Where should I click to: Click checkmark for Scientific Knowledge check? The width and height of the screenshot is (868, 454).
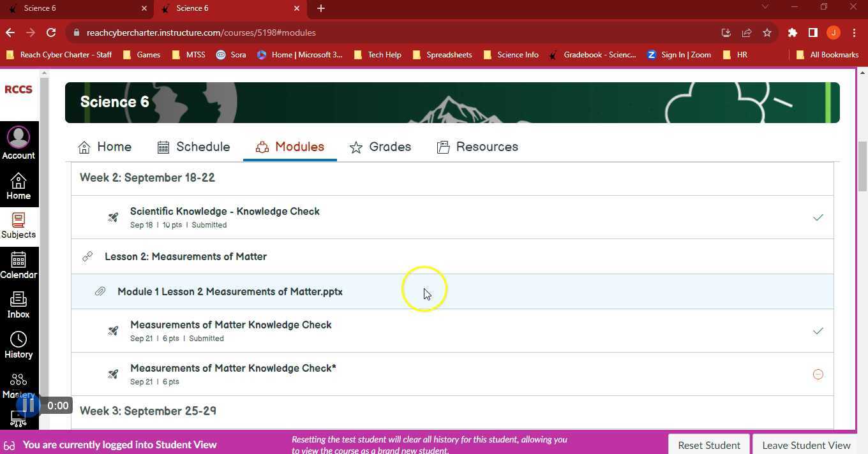(x=818, y=217)
